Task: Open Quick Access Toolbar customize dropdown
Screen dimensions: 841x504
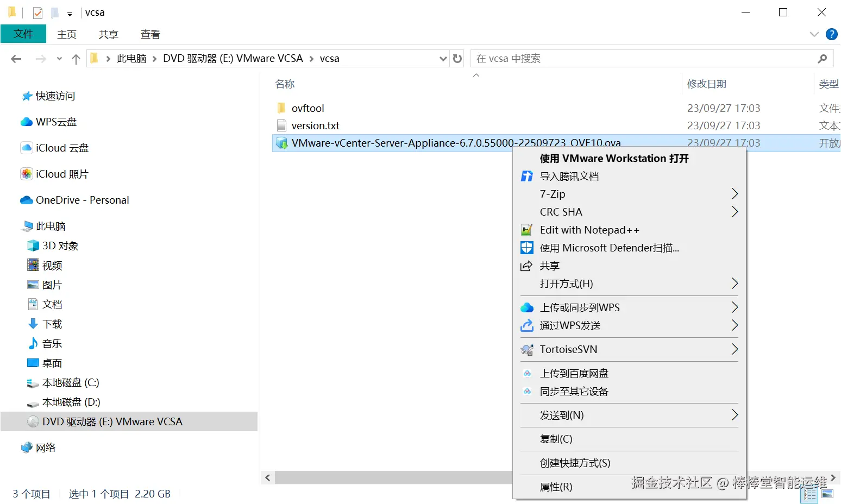Action: [x=70, y=14]
